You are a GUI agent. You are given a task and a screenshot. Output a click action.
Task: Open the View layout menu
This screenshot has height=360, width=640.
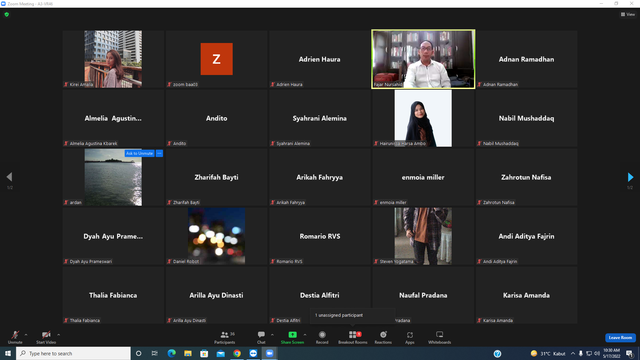click(628, 14)
